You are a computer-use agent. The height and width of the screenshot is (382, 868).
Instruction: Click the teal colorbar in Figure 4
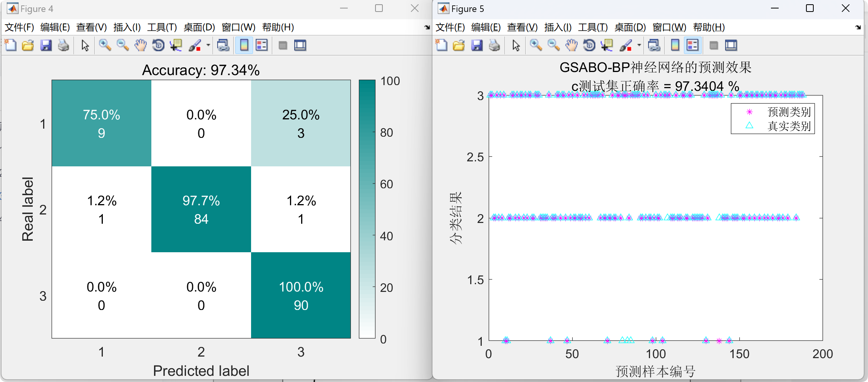point(367,209)
